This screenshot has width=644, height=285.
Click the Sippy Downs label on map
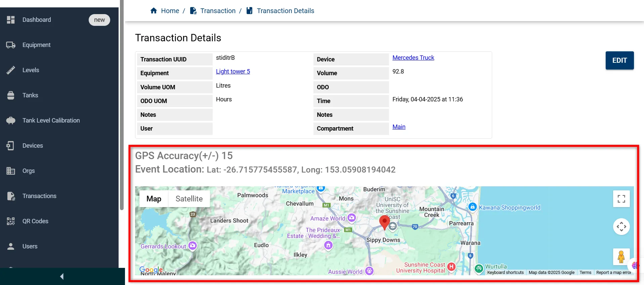[x=383, y=240]
